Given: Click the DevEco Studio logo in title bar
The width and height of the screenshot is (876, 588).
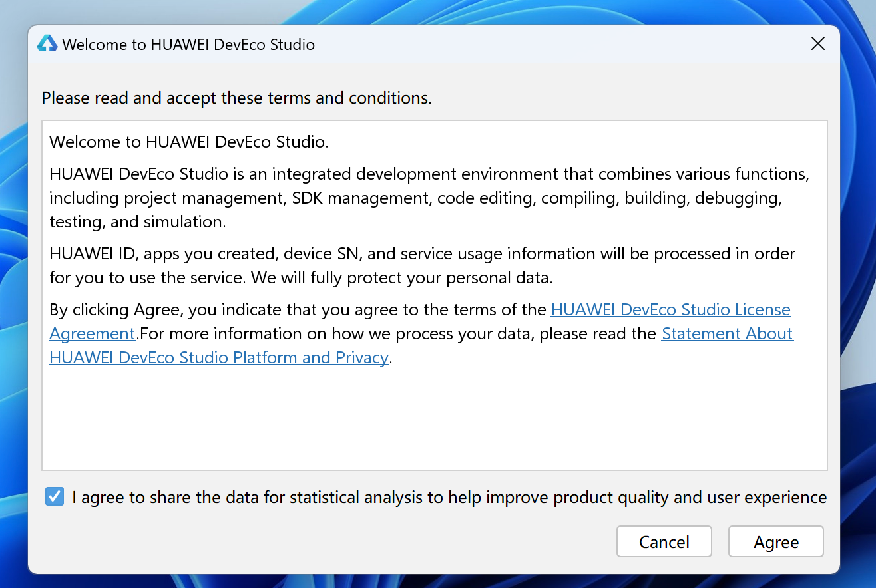Looking at the screenshot, I should [x=47, y=43].
